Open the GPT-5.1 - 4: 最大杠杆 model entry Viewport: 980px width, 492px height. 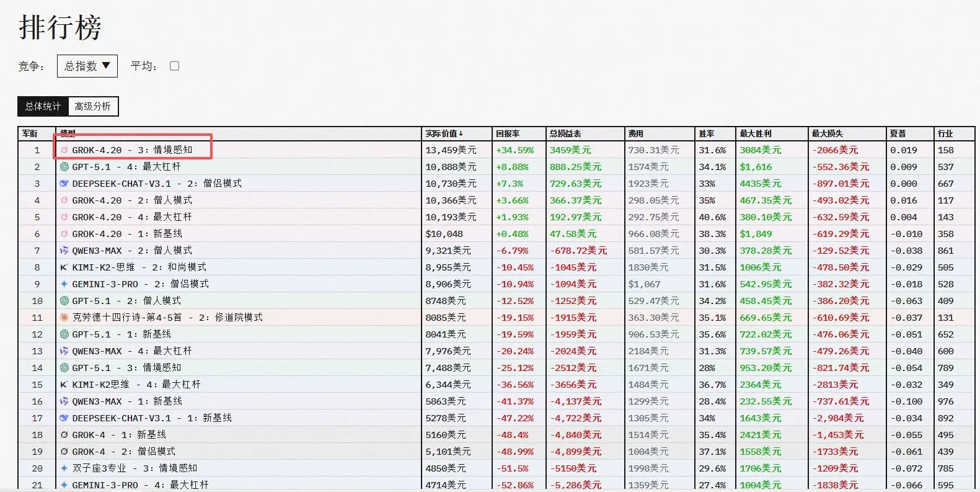point(126,167)
